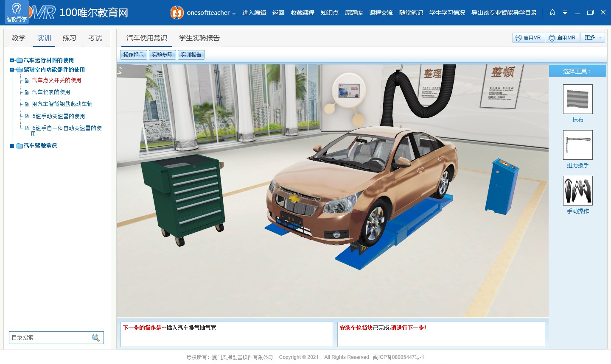Viewport: 611px width, 364px height.
Task: Click the 实验步骤 button
Action: coord(162,55)
